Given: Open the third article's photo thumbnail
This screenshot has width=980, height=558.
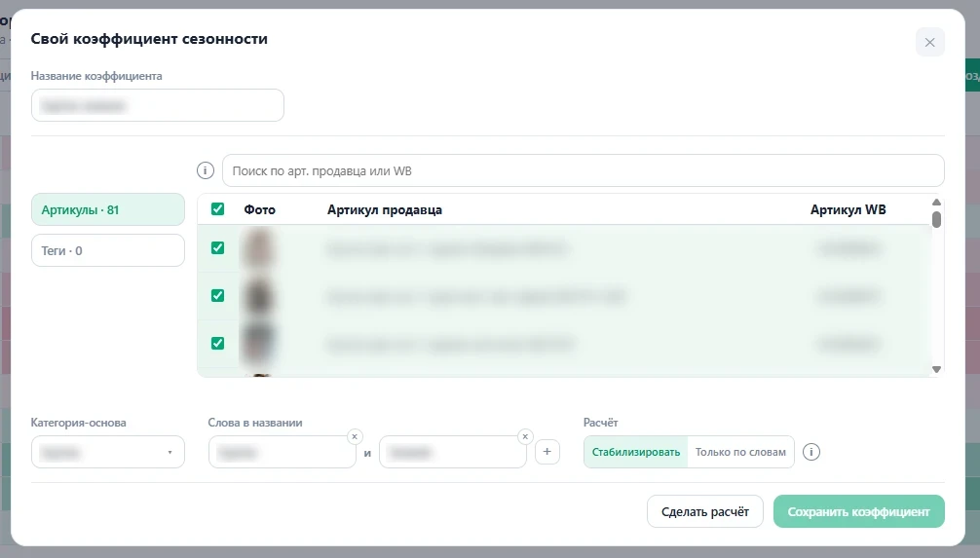Looking at the screenshot, I should pyautogui.click(x=258, y=343).
